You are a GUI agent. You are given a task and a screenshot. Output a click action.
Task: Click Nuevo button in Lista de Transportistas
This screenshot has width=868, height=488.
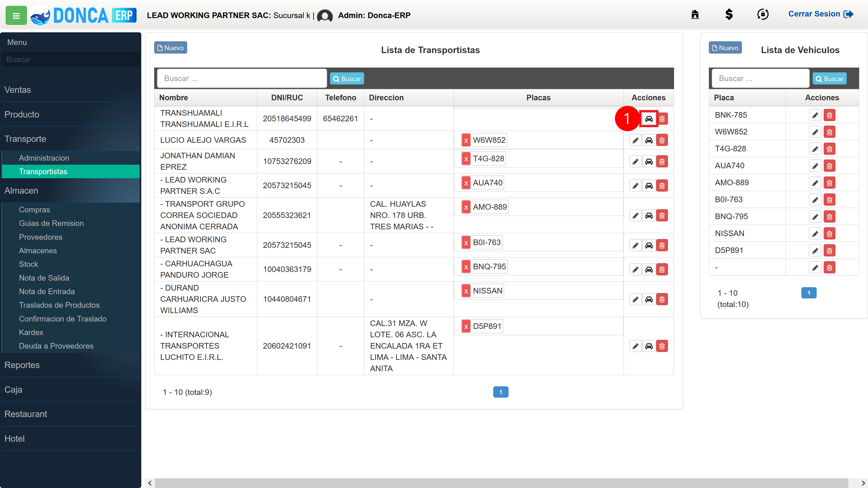170,48
